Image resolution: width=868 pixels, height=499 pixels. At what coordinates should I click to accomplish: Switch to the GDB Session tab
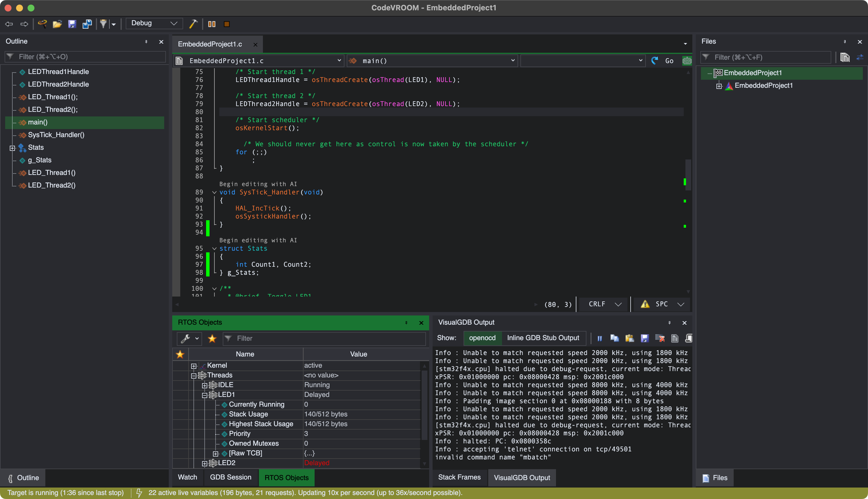(230, 477)
